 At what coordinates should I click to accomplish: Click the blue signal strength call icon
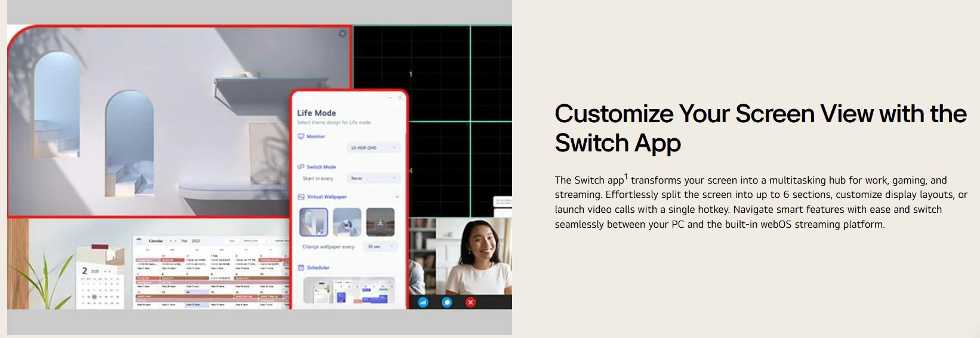423,302
